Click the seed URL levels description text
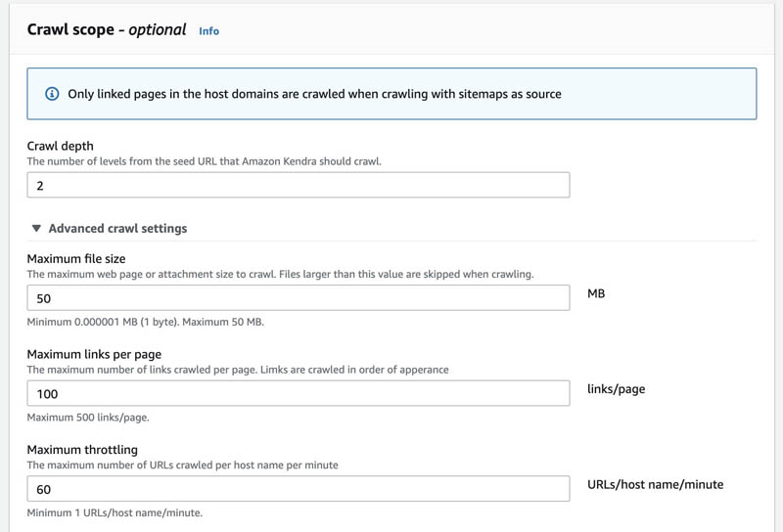Image resolution: width=783 pixels, height=532 pixels. point(205,161)
